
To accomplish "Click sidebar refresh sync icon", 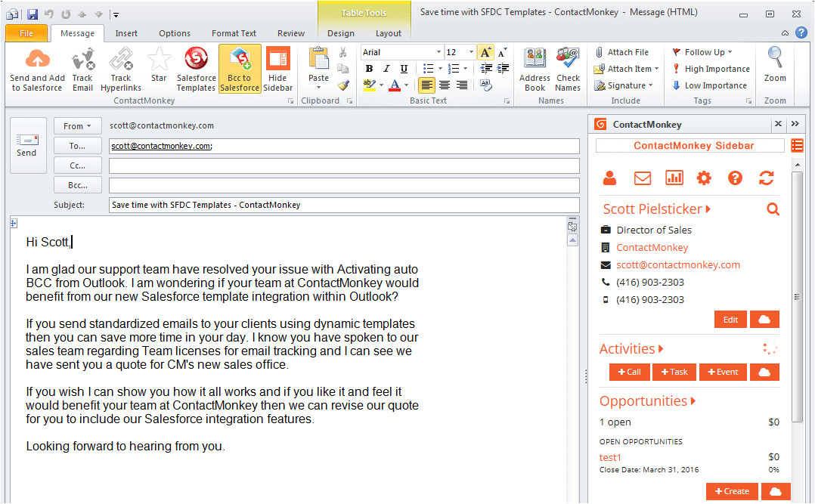I will pyautogui.click(x=766, y=178).
